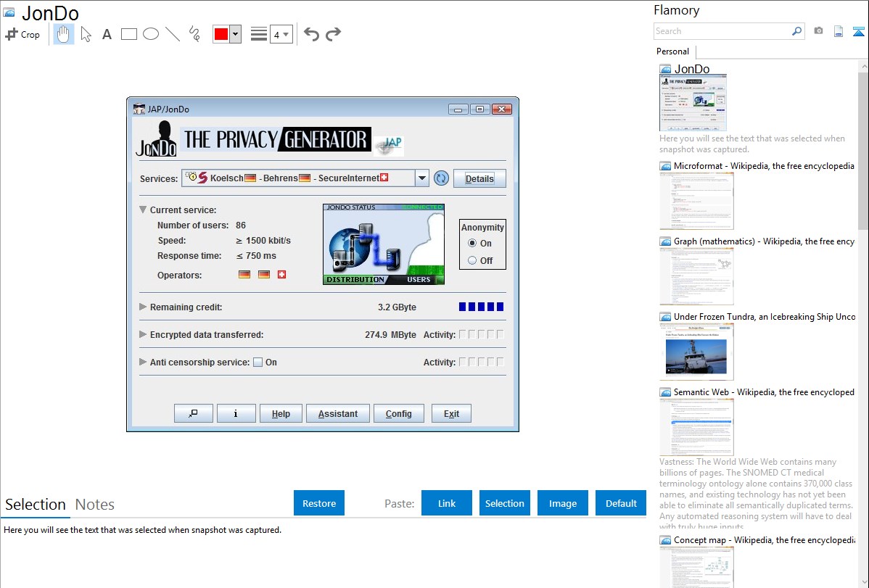The height and width of the screenshot is (588, 869).
Task: Open the JonDo snapshot thumbnail
Action: click(693, 102)
